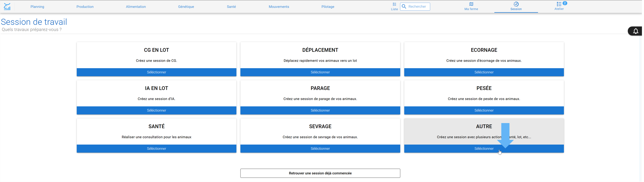Select the PESÉE session
The width and height of the screenshot is (644, 182).
tap(484, 110)
